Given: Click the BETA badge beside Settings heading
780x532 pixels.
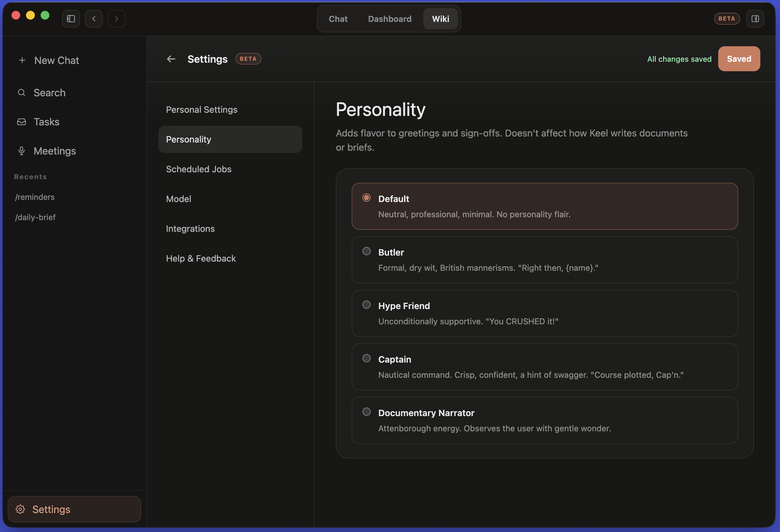Looking at the screenshot, I should tap(248, 59).
